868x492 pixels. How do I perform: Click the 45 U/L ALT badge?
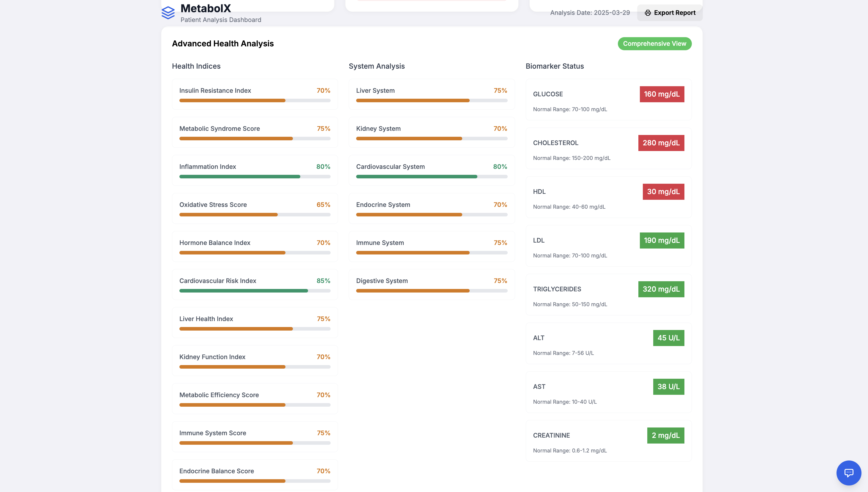668,338
